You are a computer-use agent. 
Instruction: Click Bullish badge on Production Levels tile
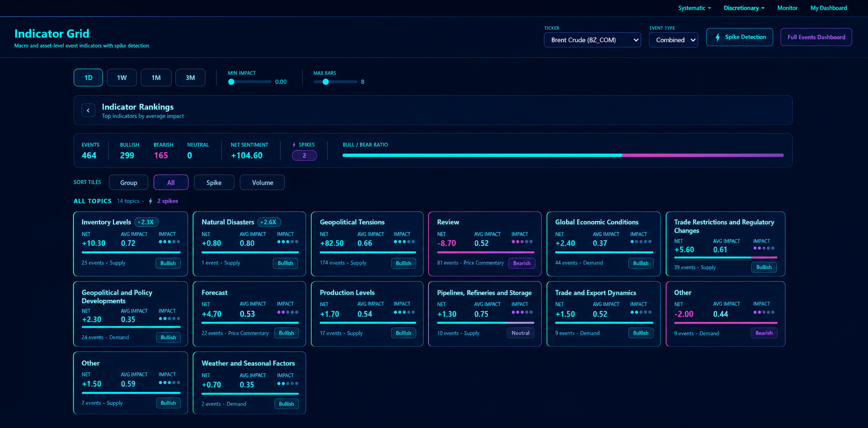(x=404, y=333)
